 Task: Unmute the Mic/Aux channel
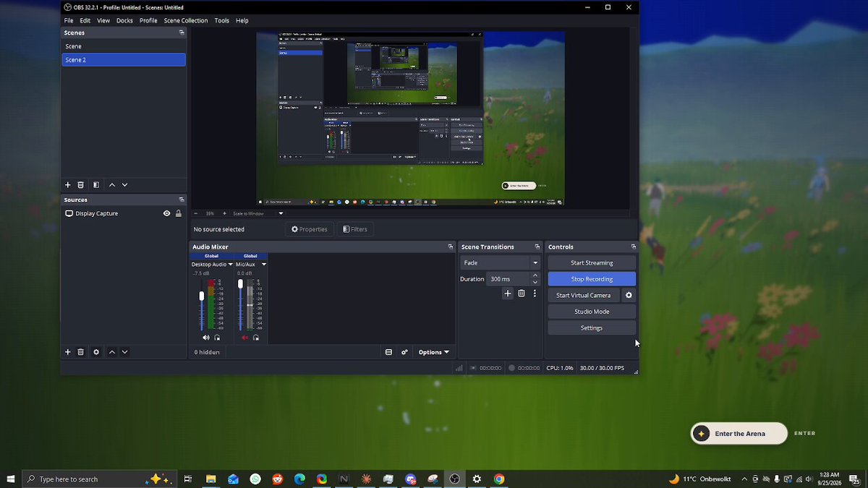click(245, 338)
